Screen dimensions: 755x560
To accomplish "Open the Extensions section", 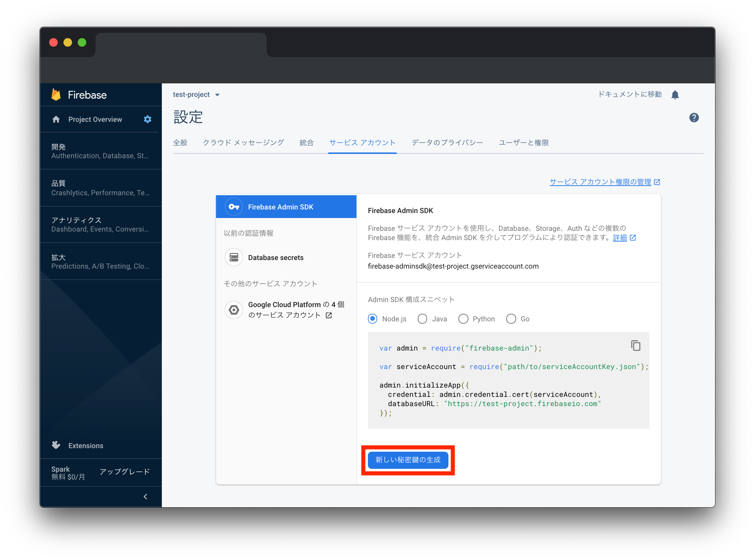I will coord(85,445).
